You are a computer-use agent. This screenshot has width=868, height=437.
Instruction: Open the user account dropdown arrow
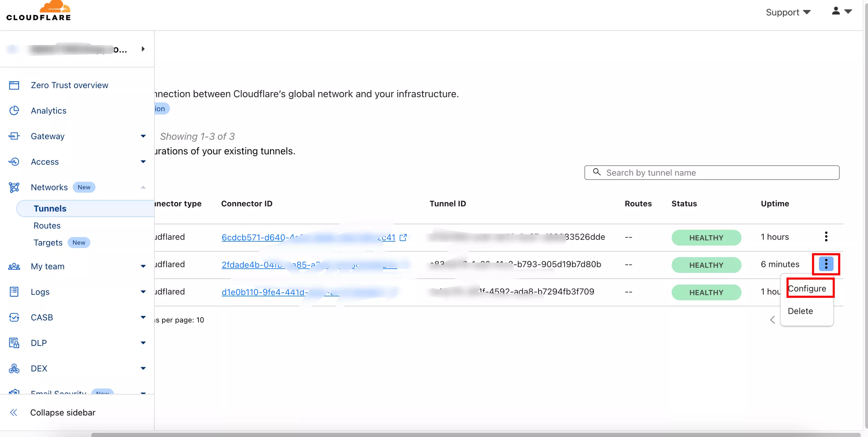(848, 12)
